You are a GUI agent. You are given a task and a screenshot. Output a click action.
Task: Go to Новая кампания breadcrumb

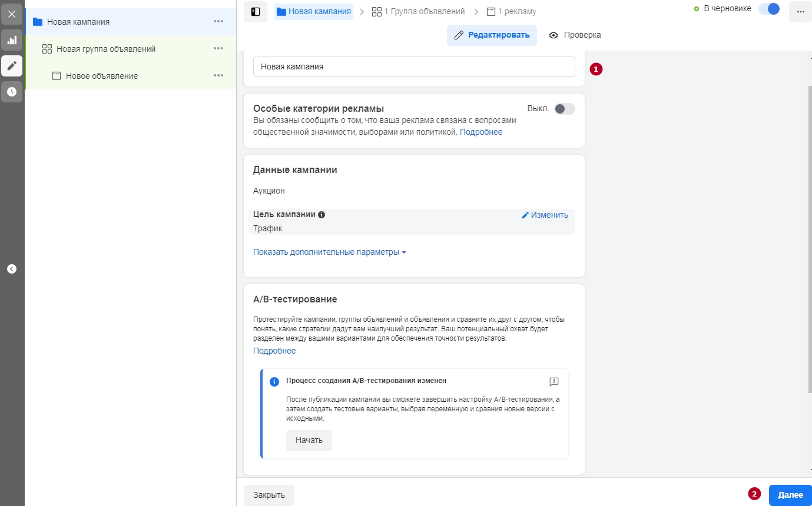tap(314, 11)
